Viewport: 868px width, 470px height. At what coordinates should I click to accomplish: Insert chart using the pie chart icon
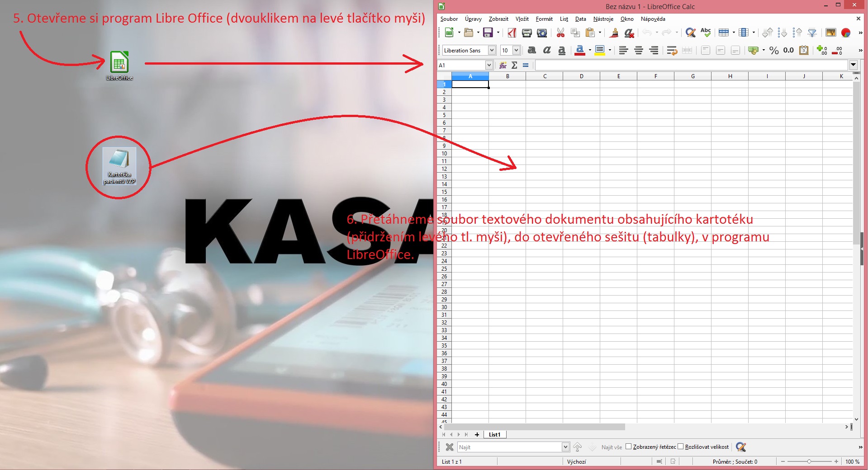pos(846,33)
